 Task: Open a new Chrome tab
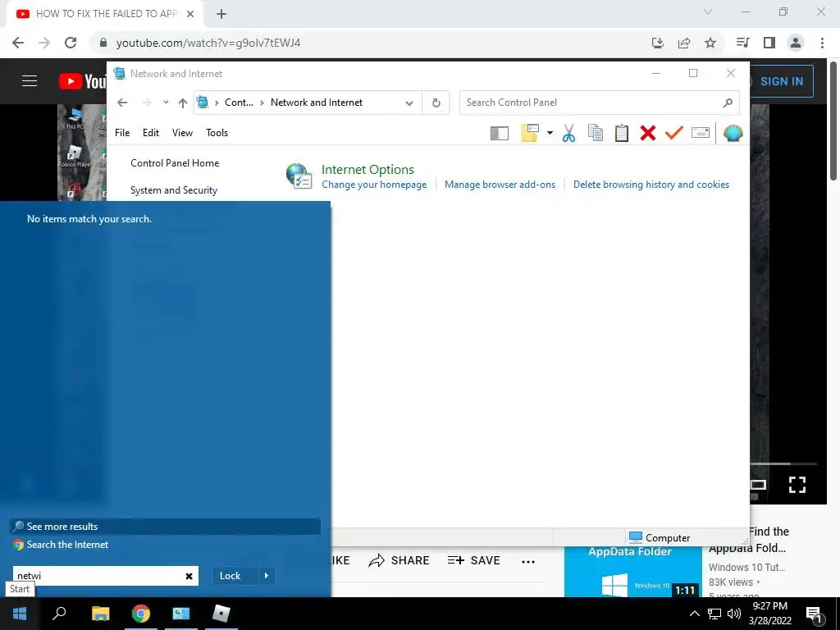(x=221, y=14)
